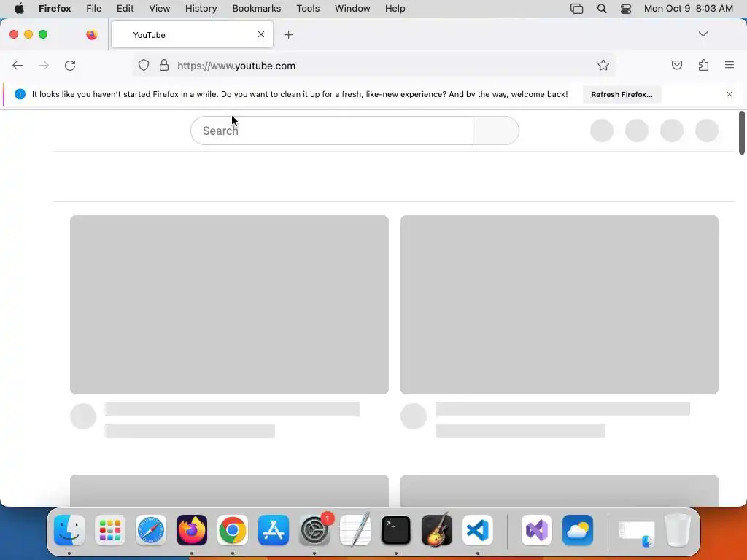Image resolution: width=747 pixels, height=560 pixels.
Task: Open Spotlight search in menu bar
Action: (x=602, y=9)
